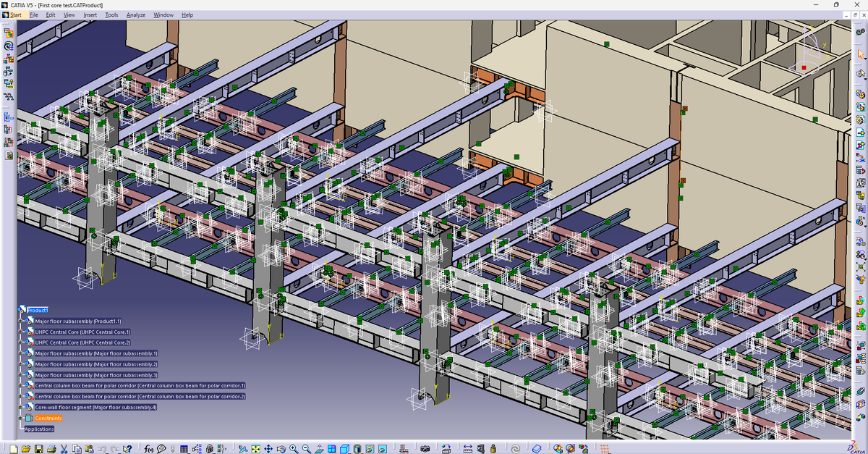Expand Central column box beam corridor.2 node
The height and width of the screenshot is (454, 868).
coord(22,397)
